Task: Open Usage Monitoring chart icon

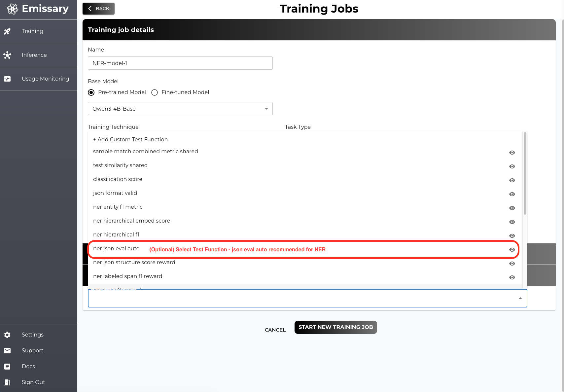Action: click(x=7, y=79)
